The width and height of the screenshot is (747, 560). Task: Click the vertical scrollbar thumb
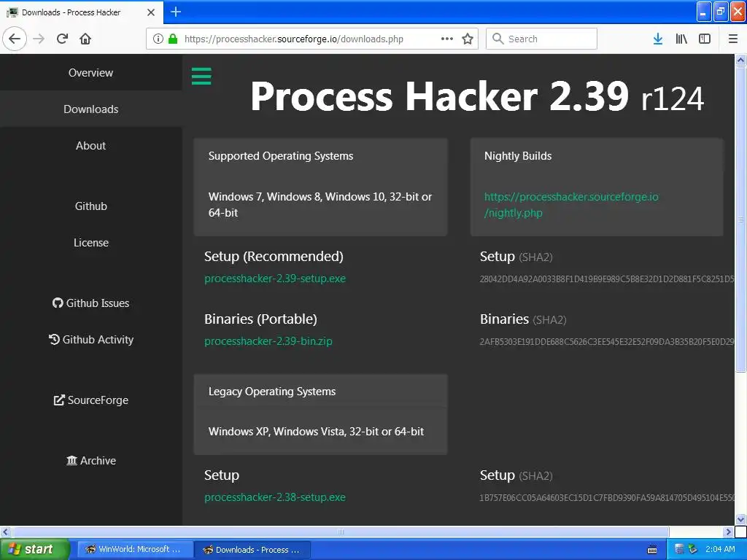click(741, 219)
